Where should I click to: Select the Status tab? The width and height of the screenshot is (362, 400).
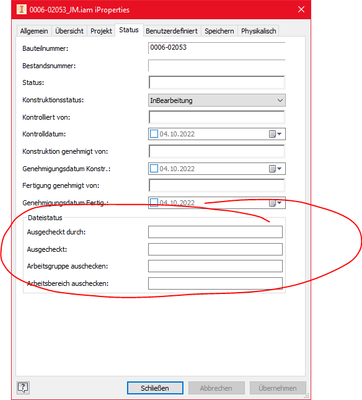tap(129, 30)
